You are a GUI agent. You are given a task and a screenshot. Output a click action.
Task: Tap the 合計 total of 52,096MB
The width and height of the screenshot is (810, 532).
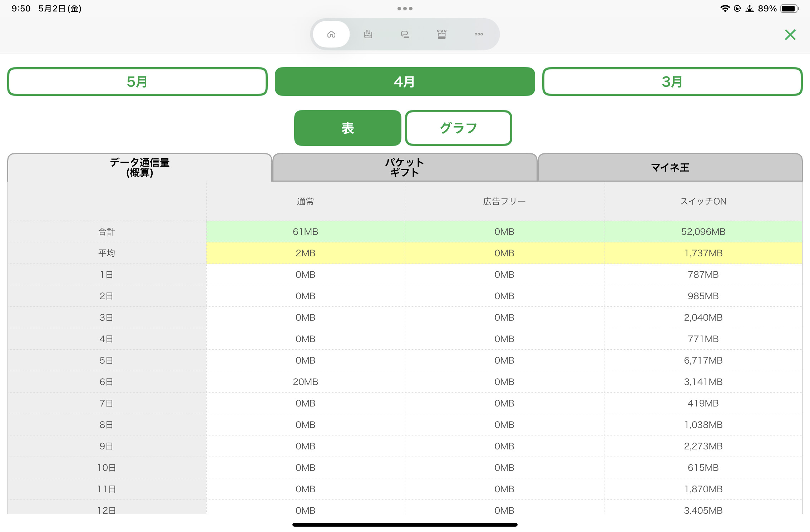click(703, 232)
